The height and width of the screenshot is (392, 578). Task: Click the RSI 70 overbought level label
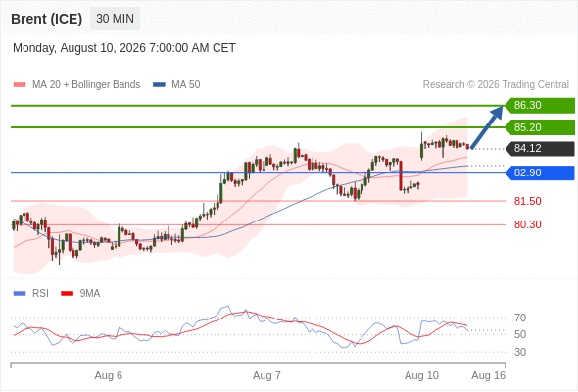click(x=520, y=318)
